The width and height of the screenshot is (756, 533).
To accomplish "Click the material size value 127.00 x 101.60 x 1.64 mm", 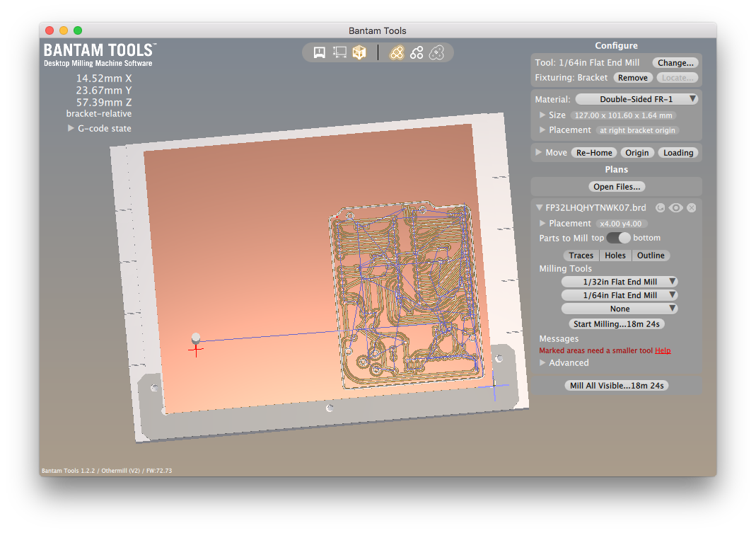I will 624,115.
